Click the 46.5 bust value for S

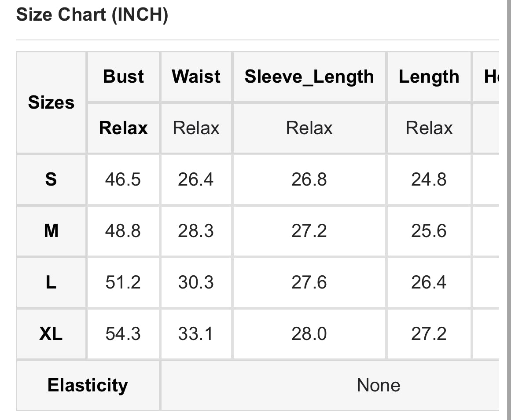click(123, 179)
